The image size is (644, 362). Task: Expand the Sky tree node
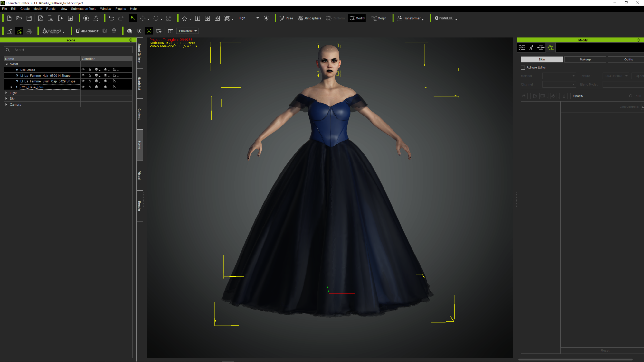[6, 99]
